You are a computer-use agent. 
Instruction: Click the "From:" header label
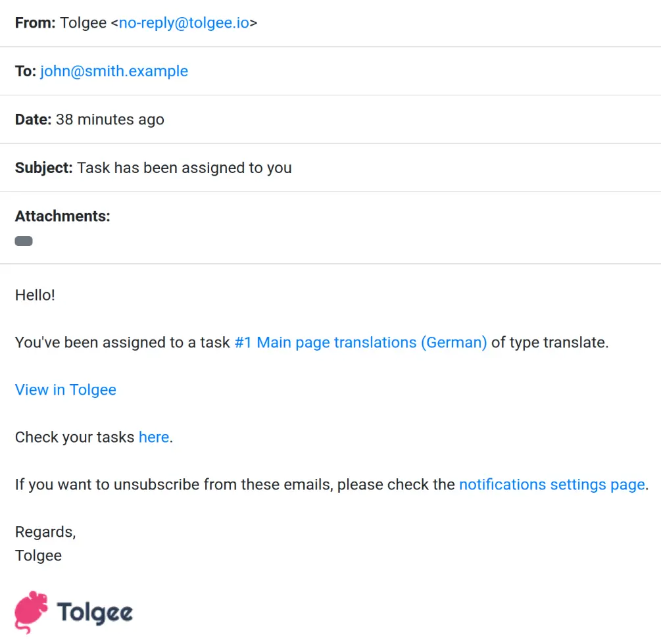(x=36, y=23)
